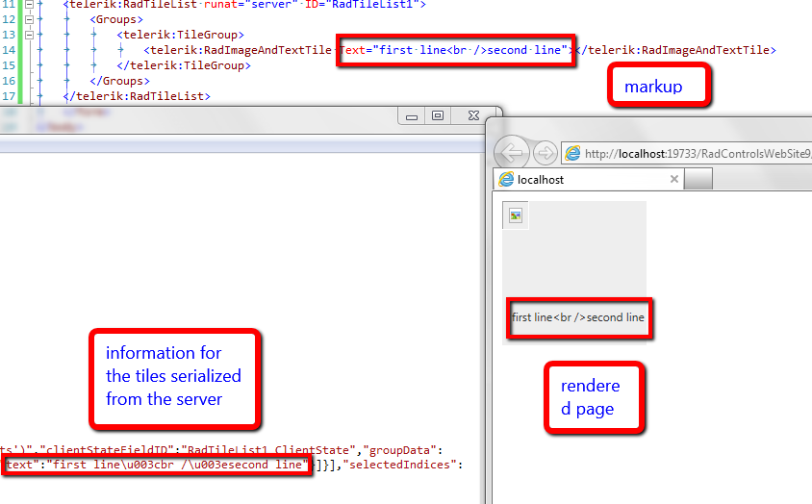
Task: Click the browser Back arrow button
Action: click(x=512, y=153)
